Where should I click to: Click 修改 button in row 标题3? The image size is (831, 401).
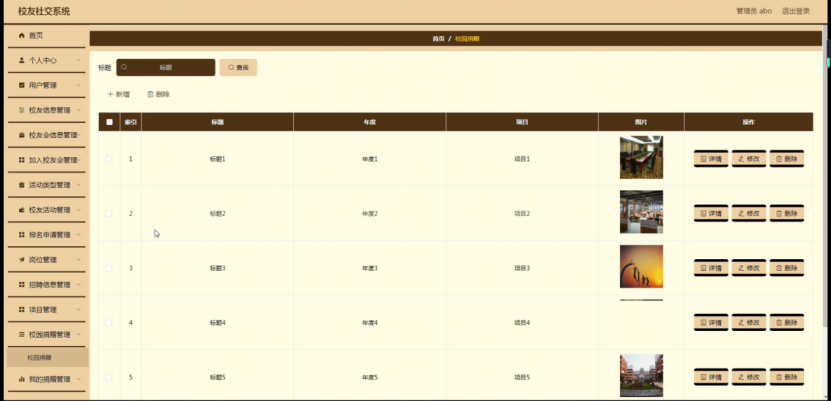tap(749, 268)
